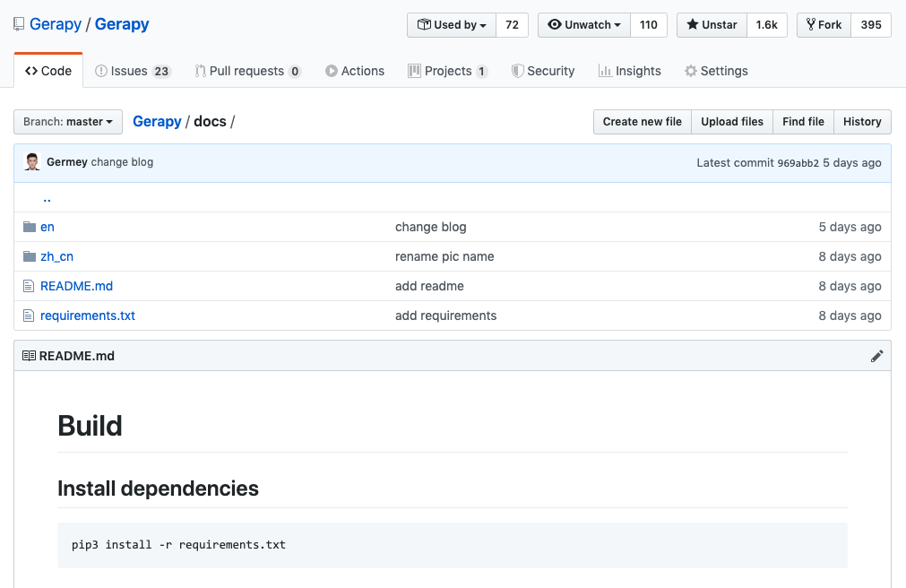Switch to the Security tab
This screenshot has height=588, width=906.
coord(543,71)
